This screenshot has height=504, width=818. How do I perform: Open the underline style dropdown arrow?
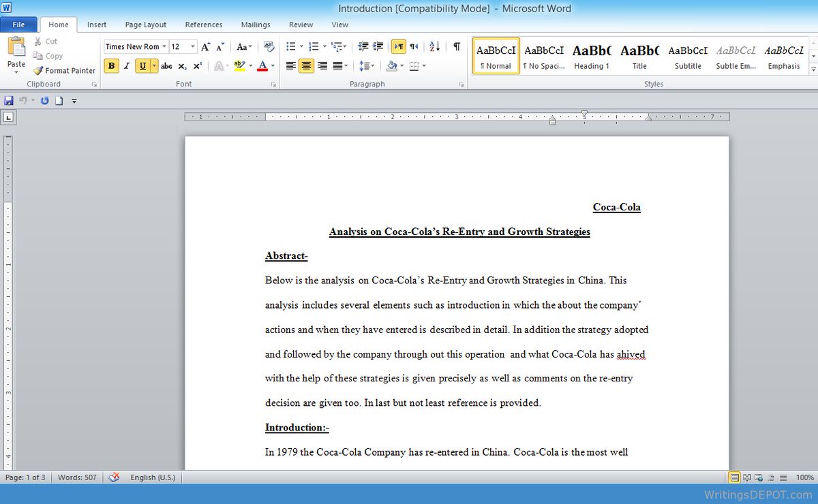tap(154, 66)
